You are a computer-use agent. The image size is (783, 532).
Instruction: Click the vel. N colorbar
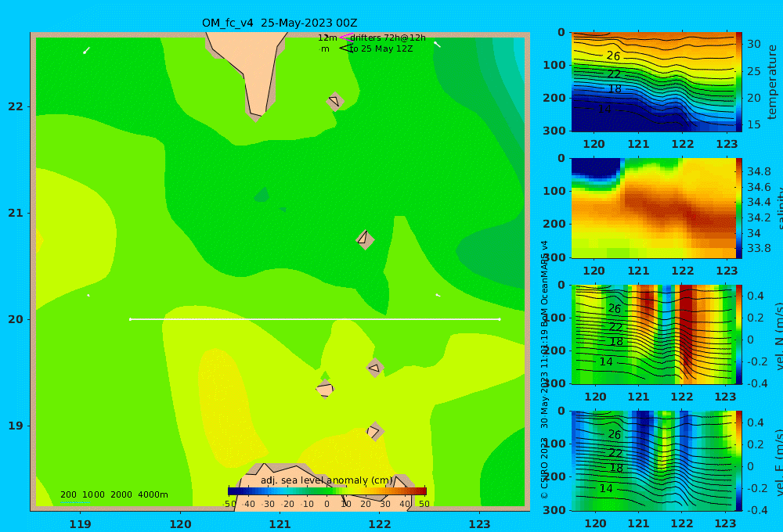point(738,334)
